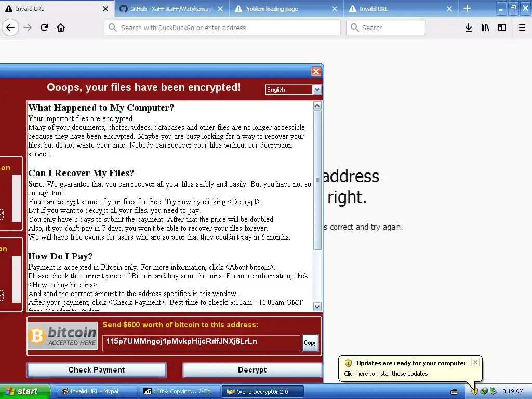Click the Decrypt button
Viewport: 532px width, 399px height.
pos(252,370)
